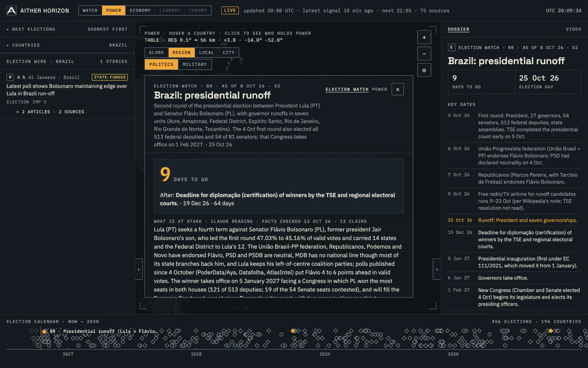Click the 25 Oct 26 Runoff key date
Viewport: 588px width, 368px height.
(514, 220)
